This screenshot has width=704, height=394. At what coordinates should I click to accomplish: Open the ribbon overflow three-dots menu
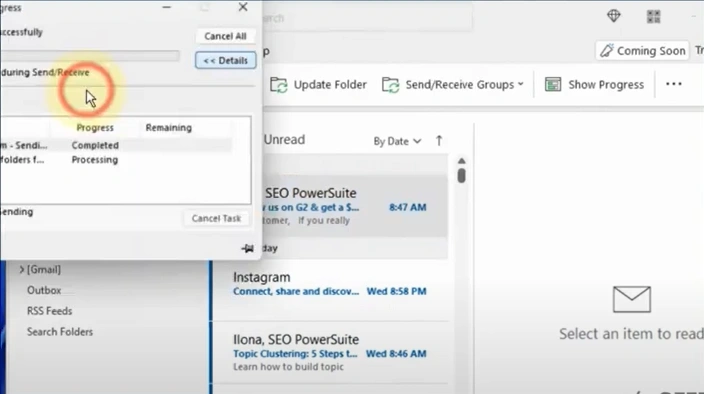(673, 84)
